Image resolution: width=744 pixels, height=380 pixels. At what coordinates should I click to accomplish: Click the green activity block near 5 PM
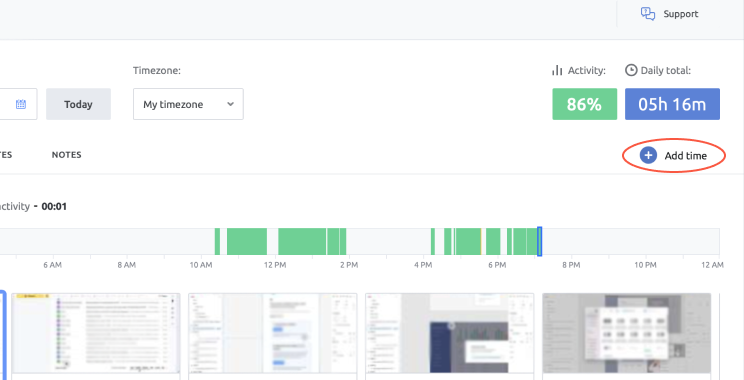(468, 241)
